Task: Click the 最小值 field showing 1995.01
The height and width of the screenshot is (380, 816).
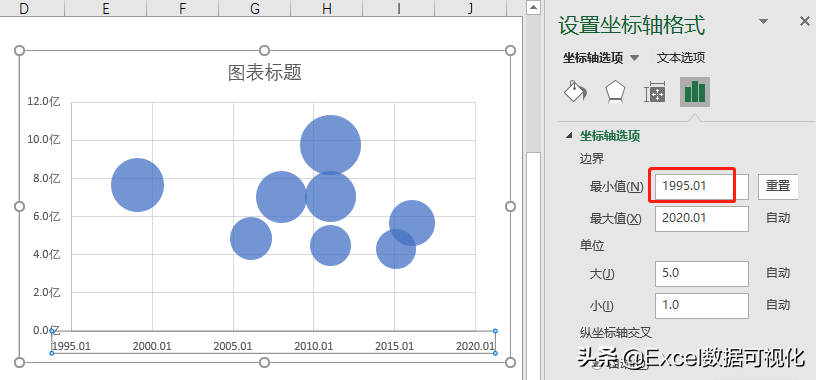Action: coord(701,186)
